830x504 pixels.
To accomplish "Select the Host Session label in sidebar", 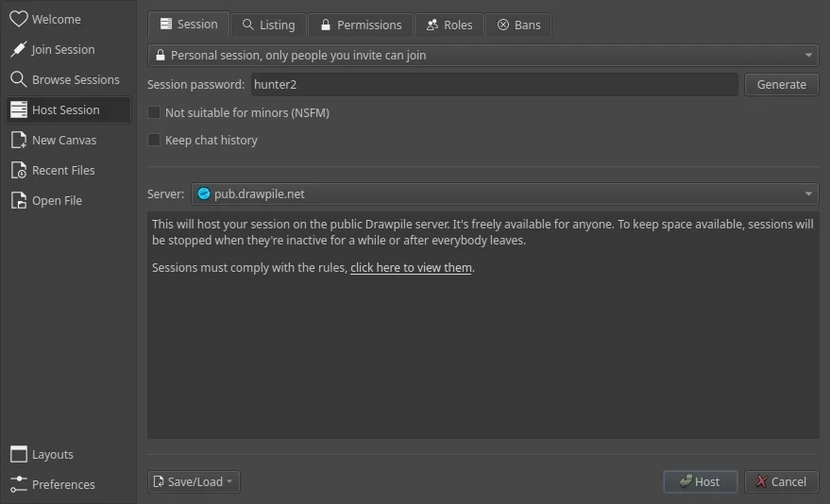I will [x=66, y=110].
